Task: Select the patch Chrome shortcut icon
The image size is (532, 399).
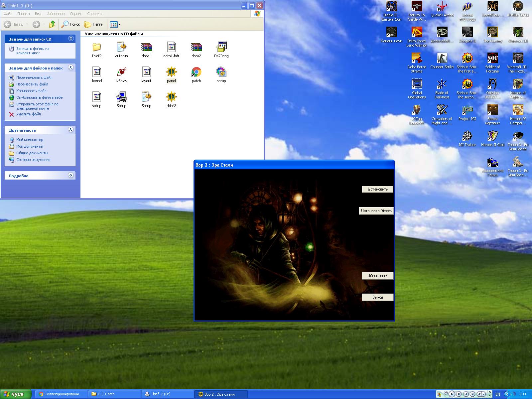Action: (196, 72)
